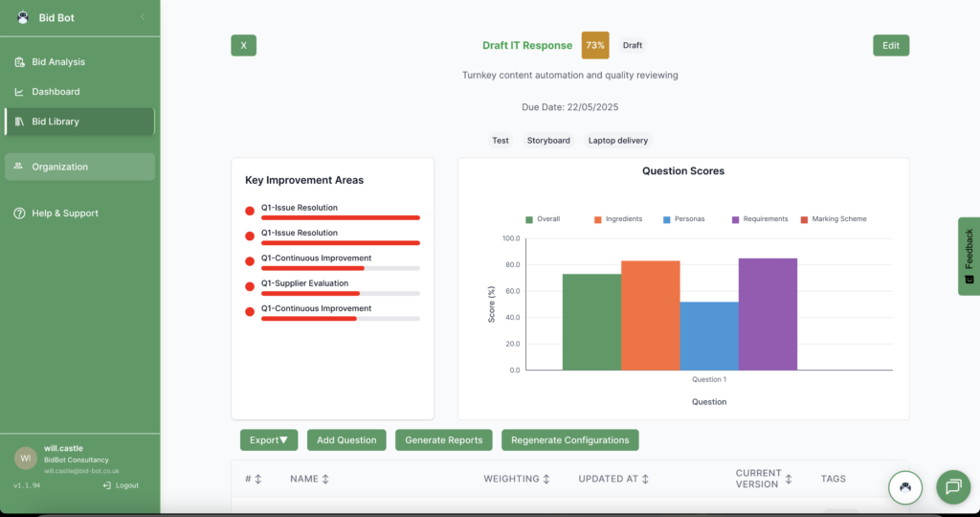
Task: Toggle the Ingredients legend entry
Action: click(618, 219)
